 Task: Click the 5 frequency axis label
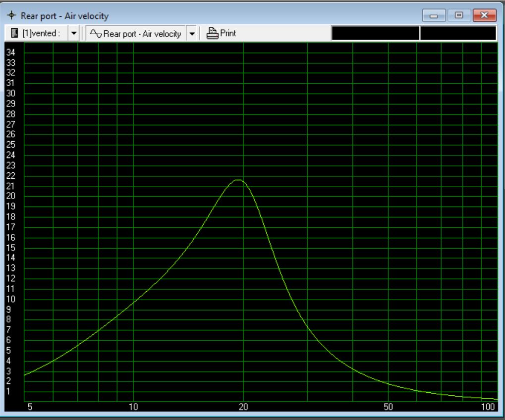(30, 407)
